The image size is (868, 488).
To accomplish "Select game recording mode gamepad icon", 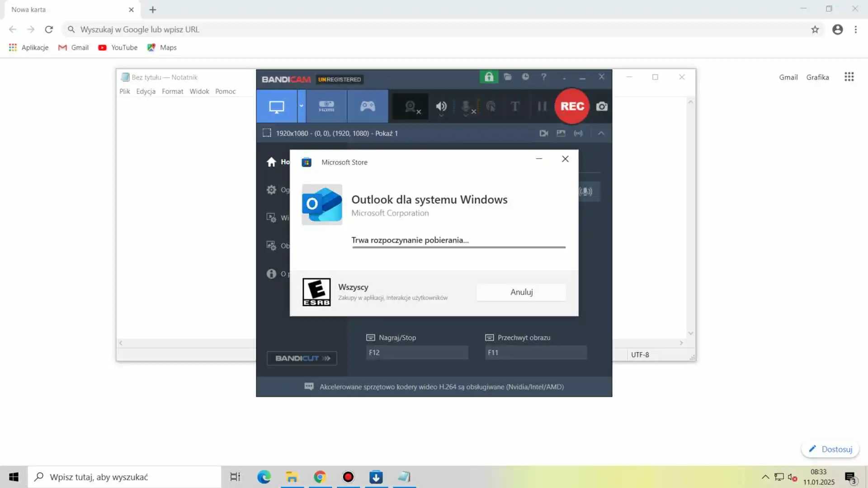I will coord(368,107).
